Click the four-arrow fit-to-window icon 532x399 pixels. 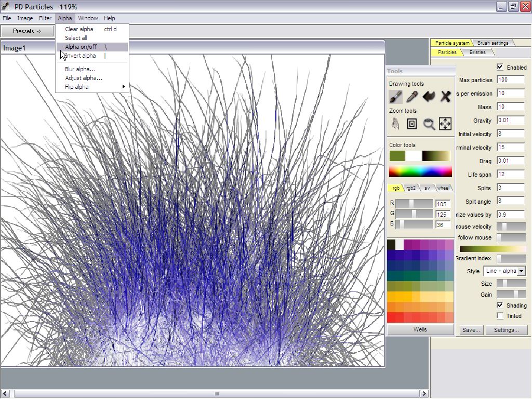[x=445, y=124]
